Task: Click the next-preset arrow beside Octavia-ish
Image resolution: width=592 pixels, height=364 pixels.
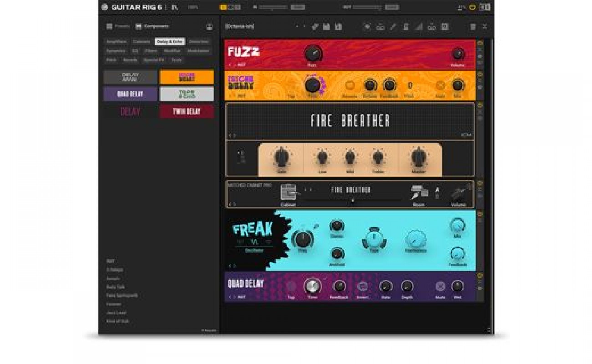Action: point(304,26)
